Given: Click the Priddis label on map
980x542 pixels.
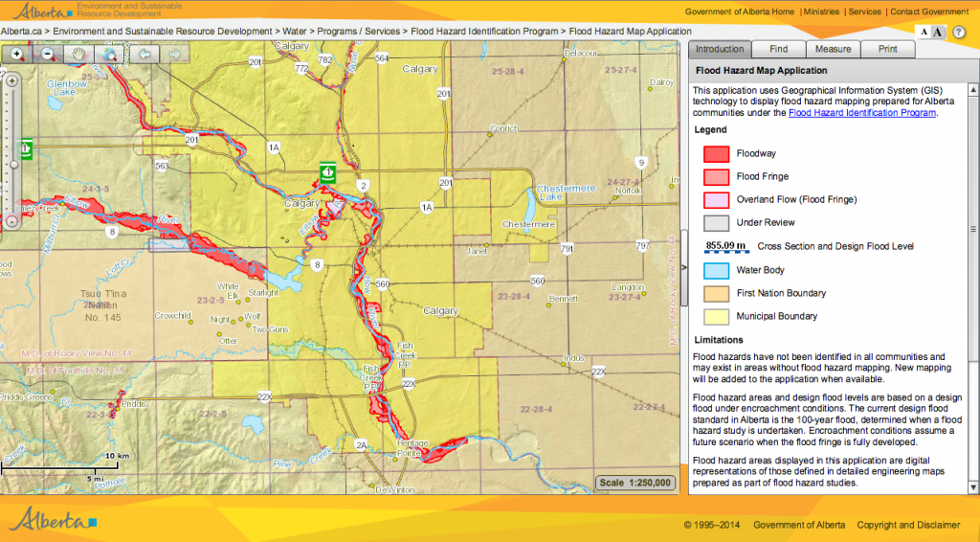Looking at the screenshot, I should [133, 404].
